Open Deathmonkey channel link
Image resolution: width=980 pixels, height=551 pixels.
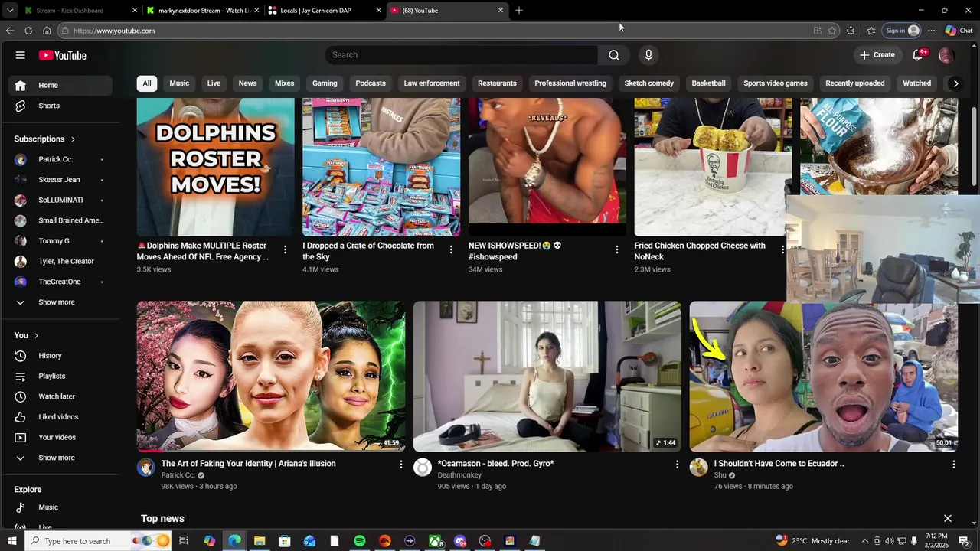pos(459,475)
